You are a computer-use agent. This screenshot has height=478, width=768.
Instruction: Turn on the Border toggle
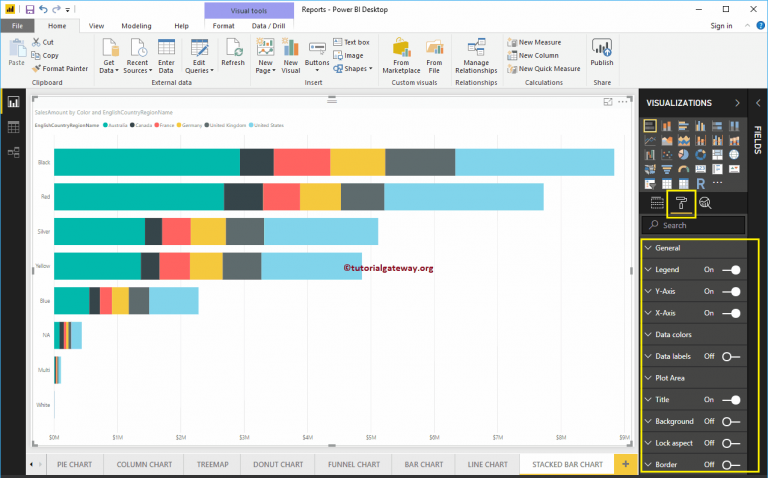(x=730, y=465)
